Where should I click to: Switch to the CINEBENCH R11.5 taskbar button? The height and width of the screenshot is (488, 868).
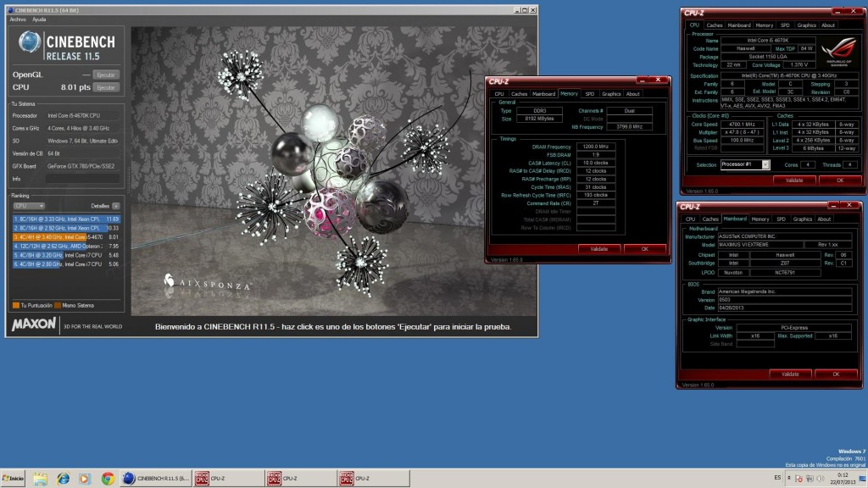click(156, 479)
